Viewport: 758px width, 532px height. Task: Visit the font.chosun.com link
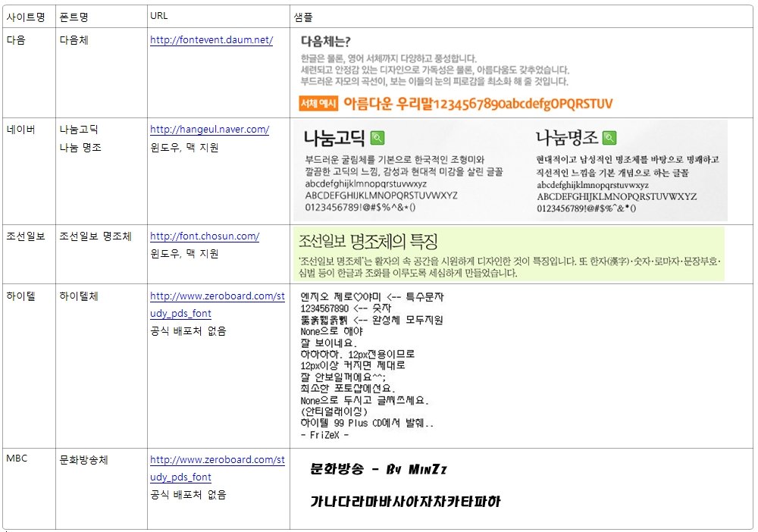point(205,236)
